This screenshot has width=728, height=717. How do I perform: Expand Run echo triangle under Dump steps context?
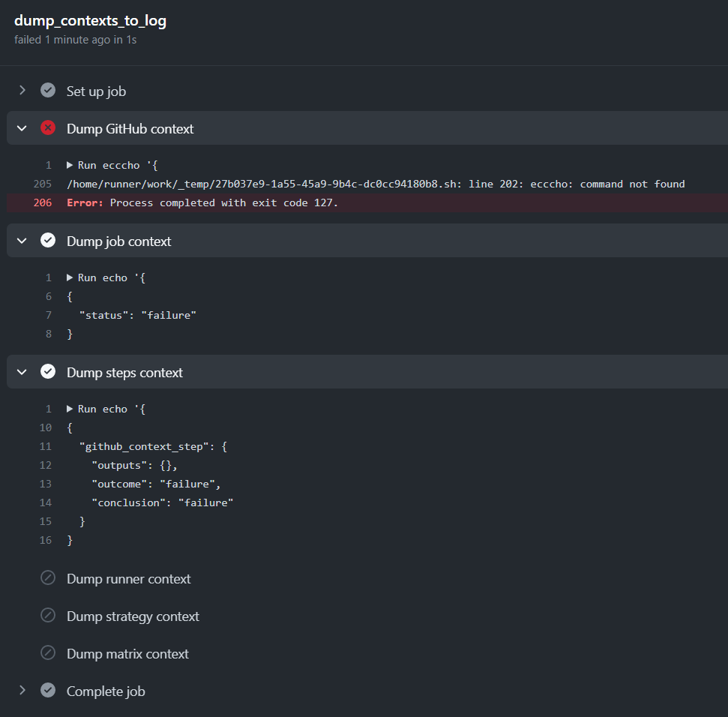(x=70, y=409)
